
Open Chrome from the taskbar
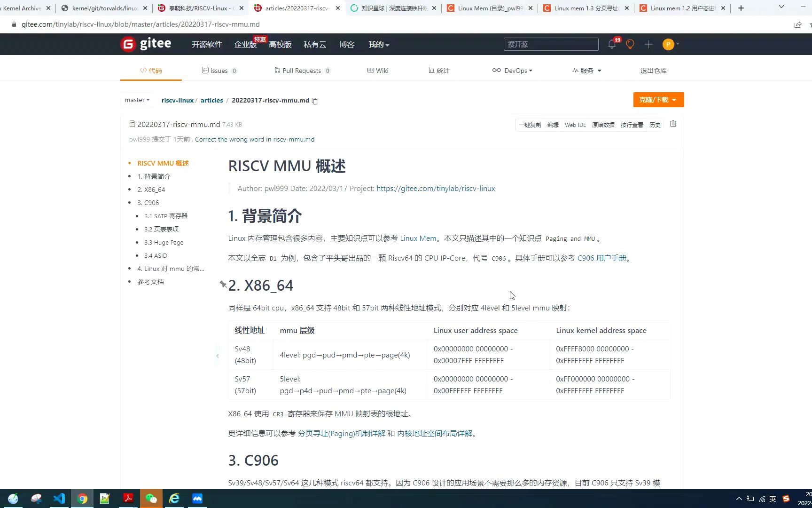[82, 499]
